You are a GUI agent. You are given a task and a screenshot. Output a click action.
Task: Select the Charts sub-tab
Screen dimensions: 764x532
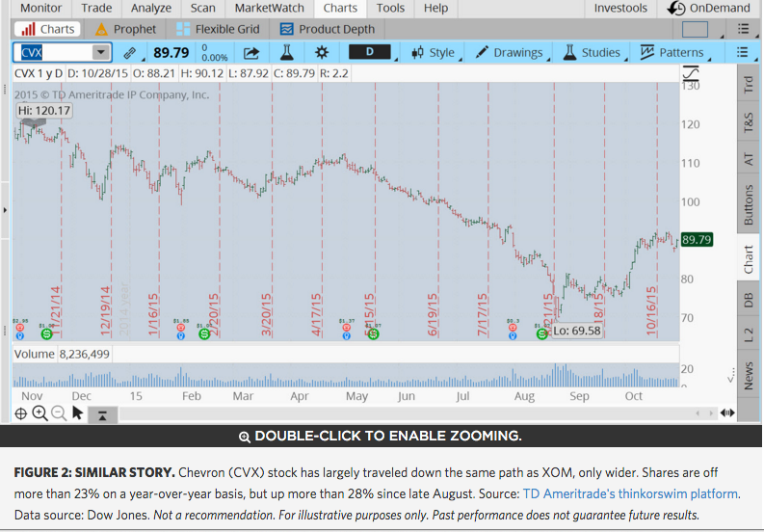point(48,29)
